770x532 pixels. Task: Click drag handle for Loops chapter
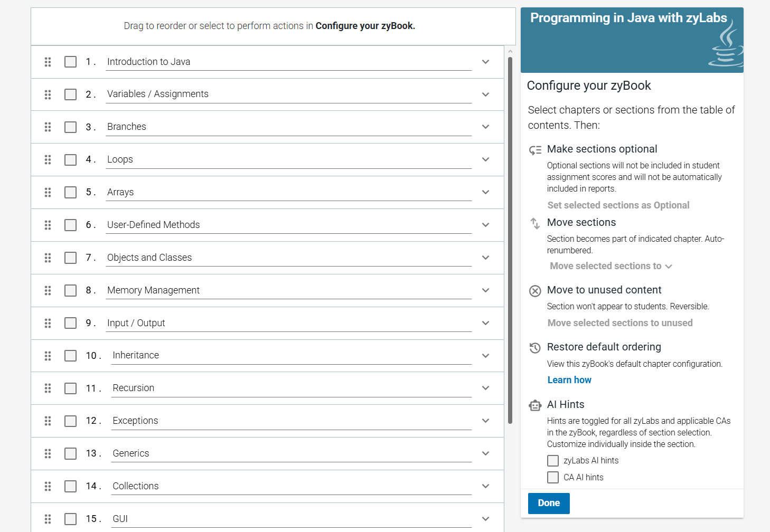[x=48, y=159]
